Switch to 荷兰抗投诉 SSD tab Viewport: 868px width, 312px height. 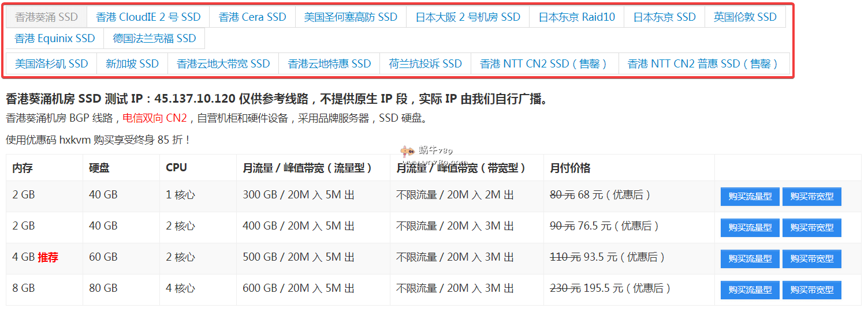(426, 64)
